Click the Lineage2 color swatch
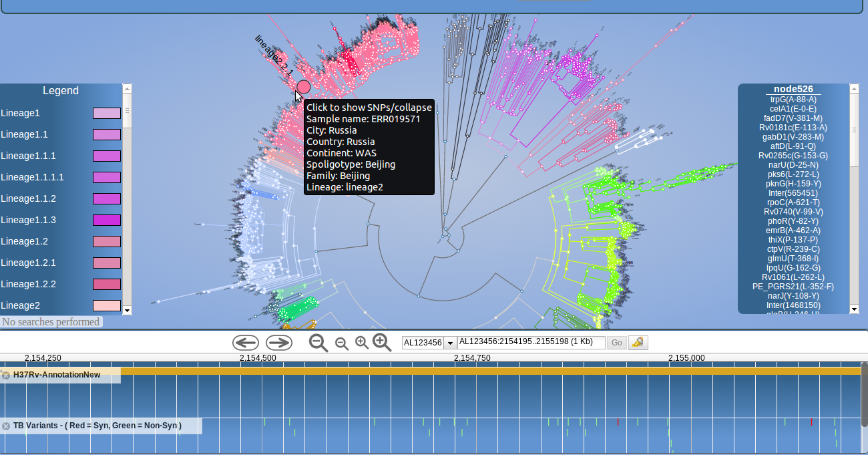Image resolution: width=868 pixels, height=455 pixels. click(x=106, y=306)
